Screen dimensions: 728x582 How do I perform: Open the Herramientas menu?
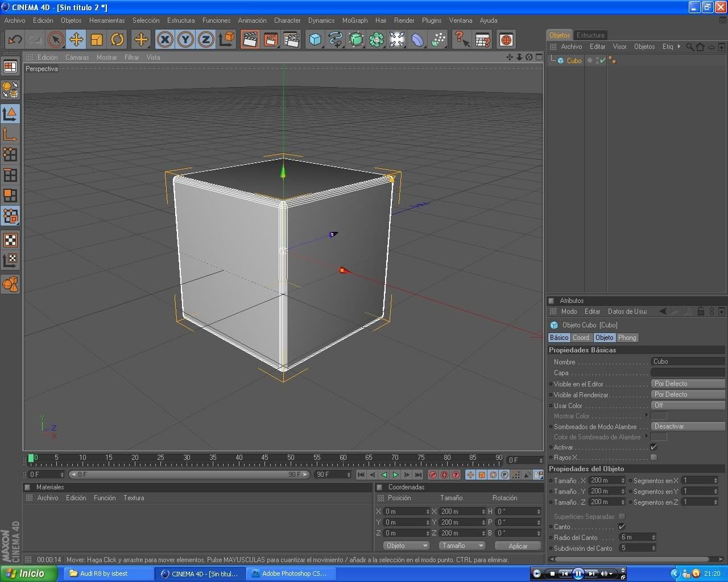[107, 20]
